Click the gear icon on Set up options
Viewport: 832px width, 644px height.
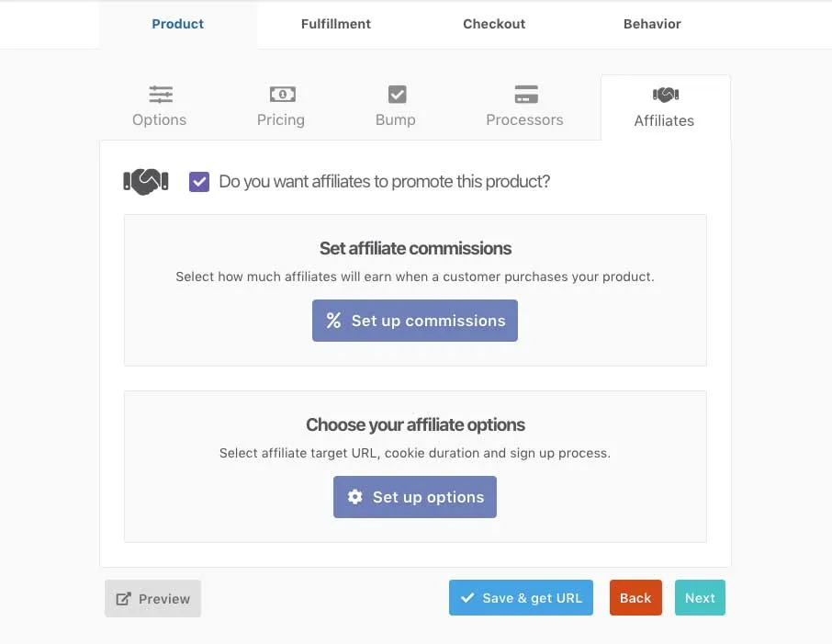tap(354, 496)
